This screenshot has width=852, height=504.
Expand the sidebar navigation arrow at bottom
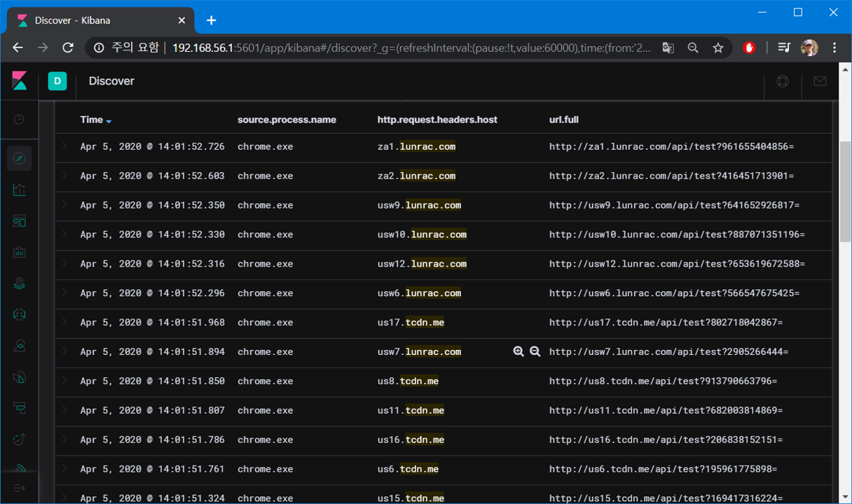point(19,487)
